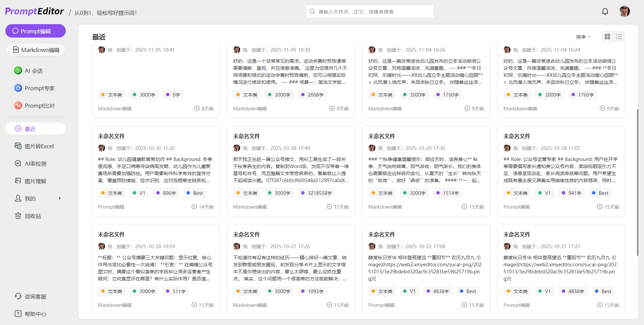This screenshot has height=325, width=644.
Task: Switch to list view layout
Action: 619,37
